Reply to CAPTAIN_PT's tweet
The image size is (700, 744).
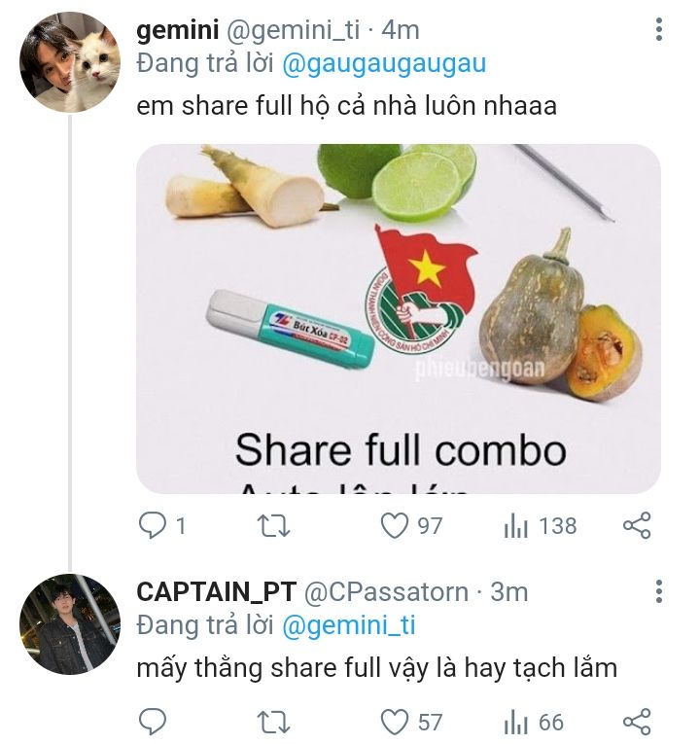(152, 722)
